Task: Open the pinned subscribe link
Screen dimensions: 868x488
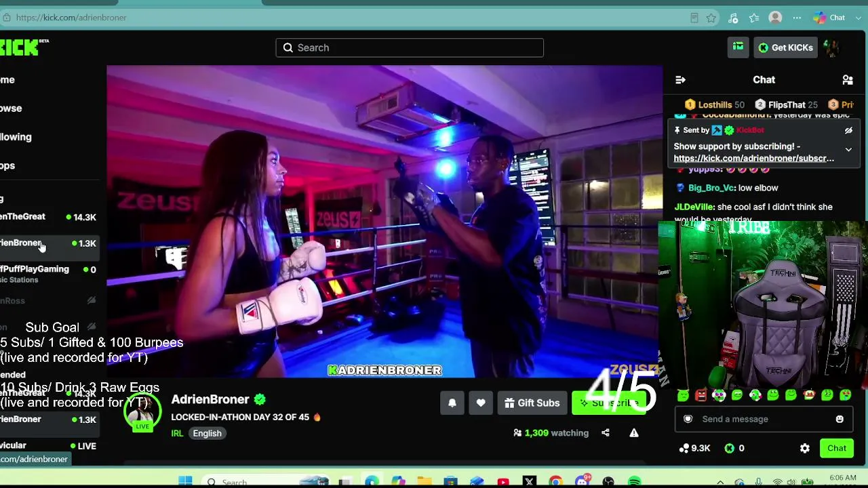Action: point(754,159)
